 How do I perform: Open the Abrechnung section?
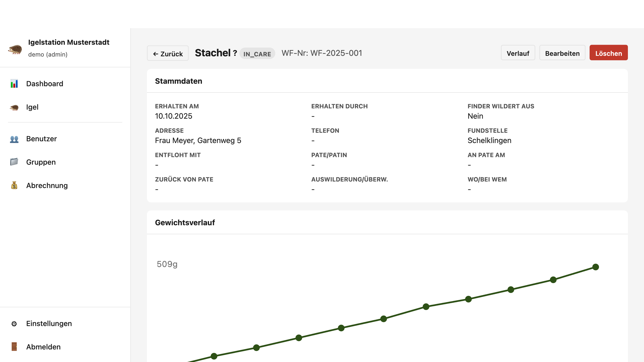47,186
